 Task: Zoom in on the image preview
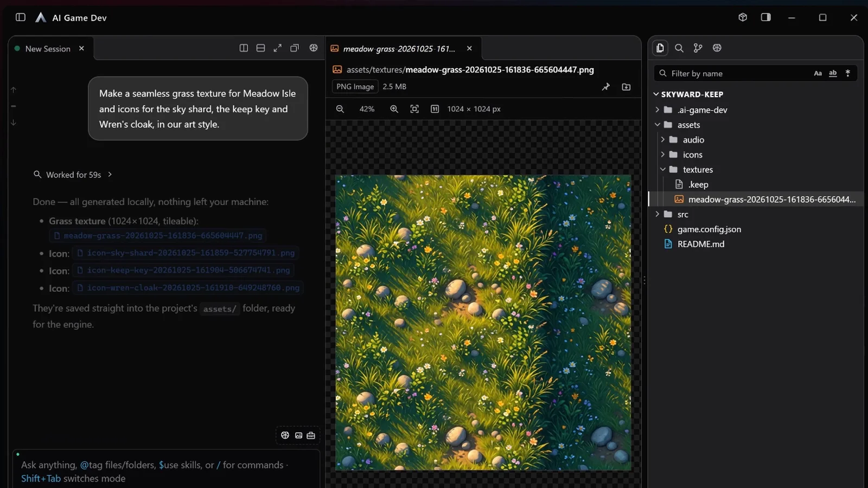[x=394, y=109]
